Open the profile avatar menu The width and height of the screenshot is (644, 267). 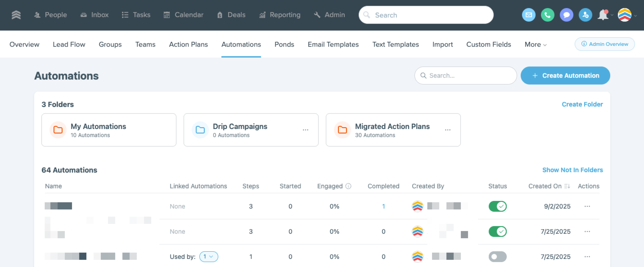click(624, 15)
